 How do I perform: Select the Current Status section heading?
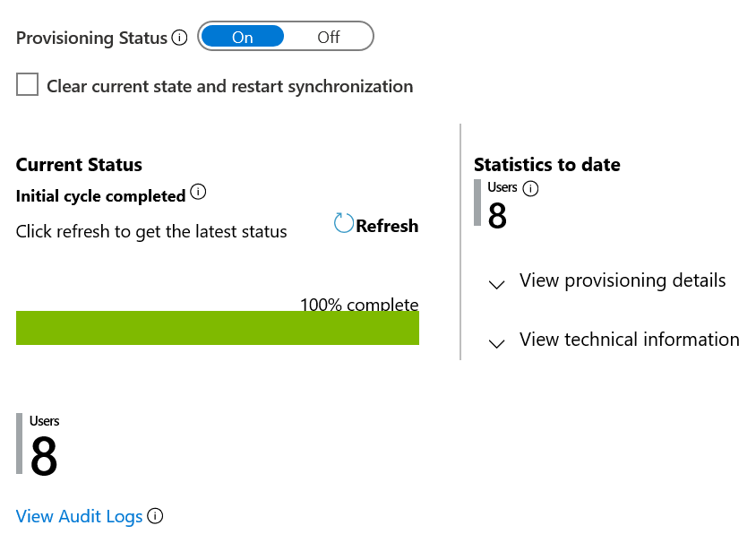point(79,165)
